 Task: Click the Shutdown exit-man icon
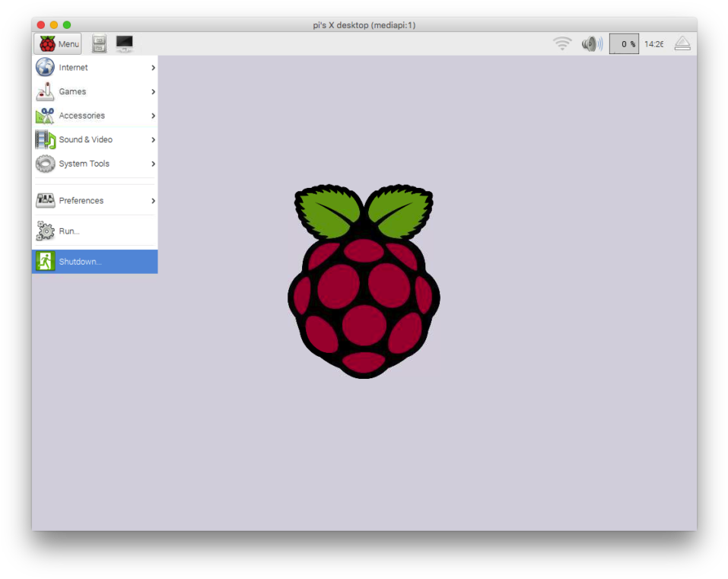click(x=45, y=262)
